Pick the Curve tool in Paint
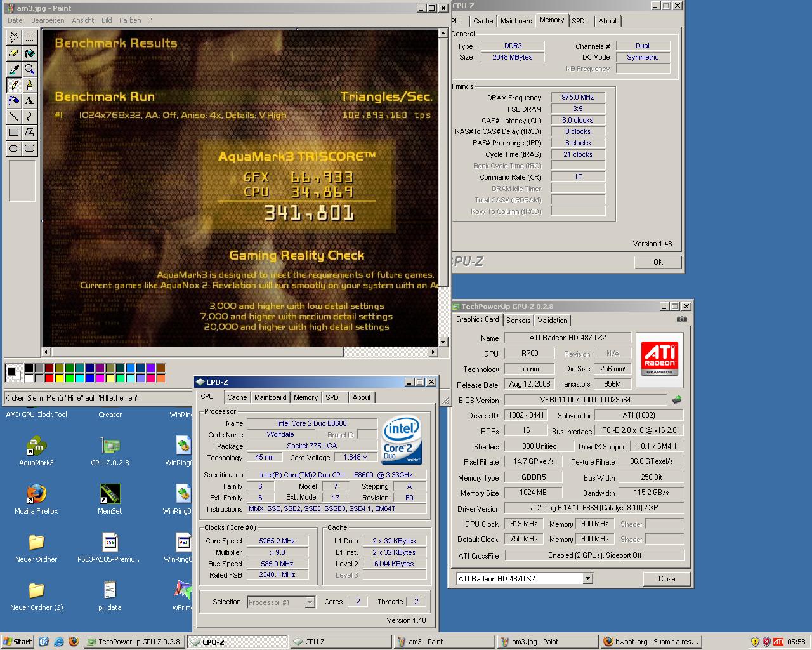This screenshot has height=650, width=812. tap(29, 117)
